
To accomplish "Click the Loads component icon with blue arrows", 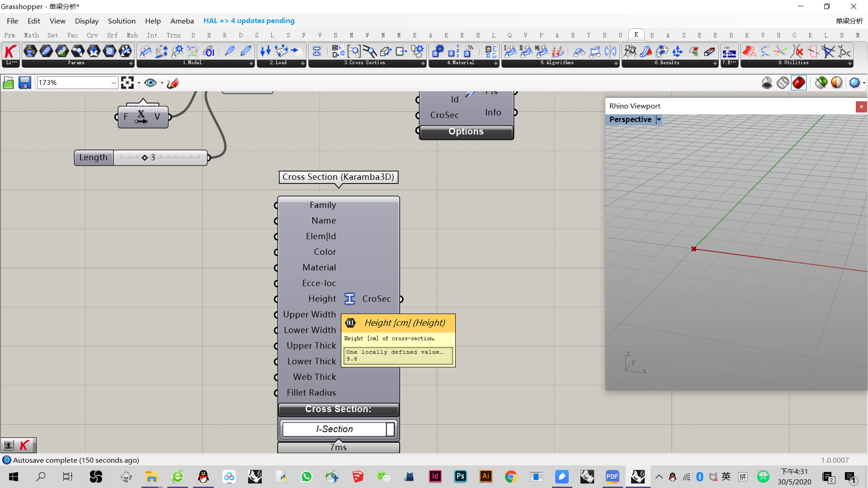I will point(265,51).
